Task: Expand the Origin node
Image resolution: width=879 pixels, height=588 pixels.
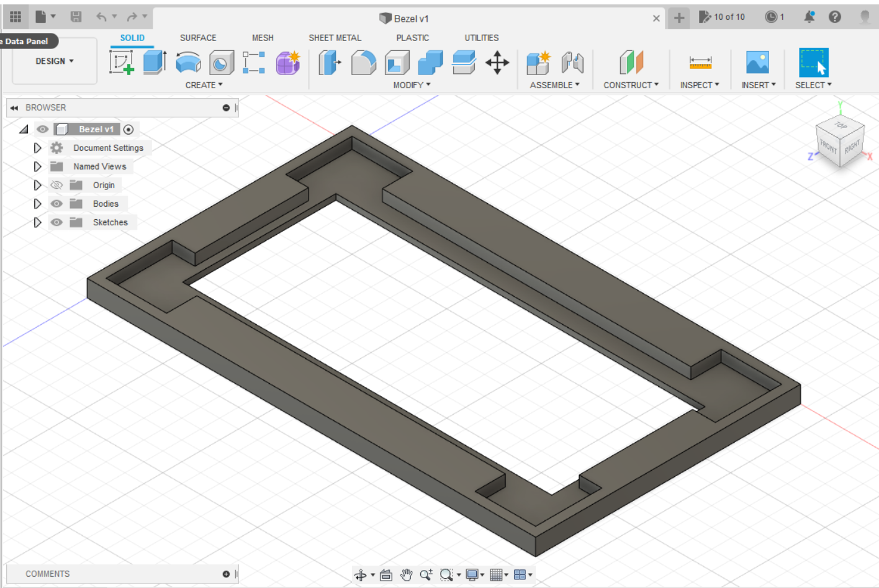Action: pos(37,185)
